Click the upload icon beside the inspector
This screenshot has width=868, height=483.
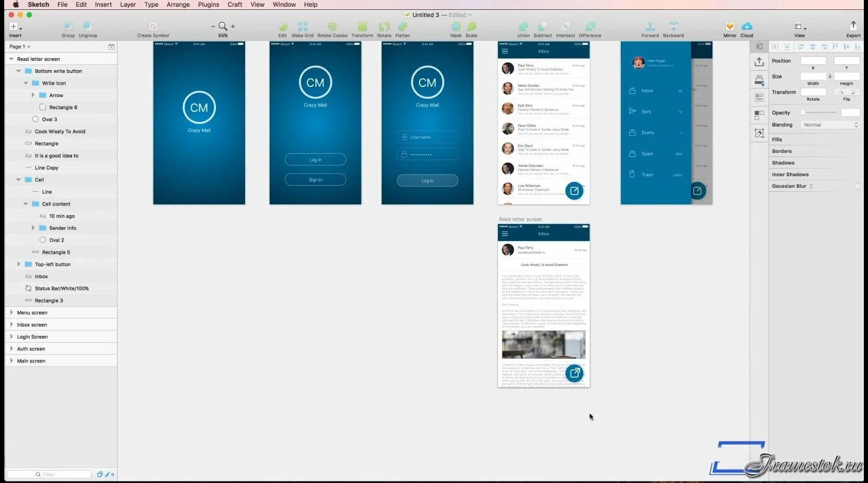coord(759,62)
